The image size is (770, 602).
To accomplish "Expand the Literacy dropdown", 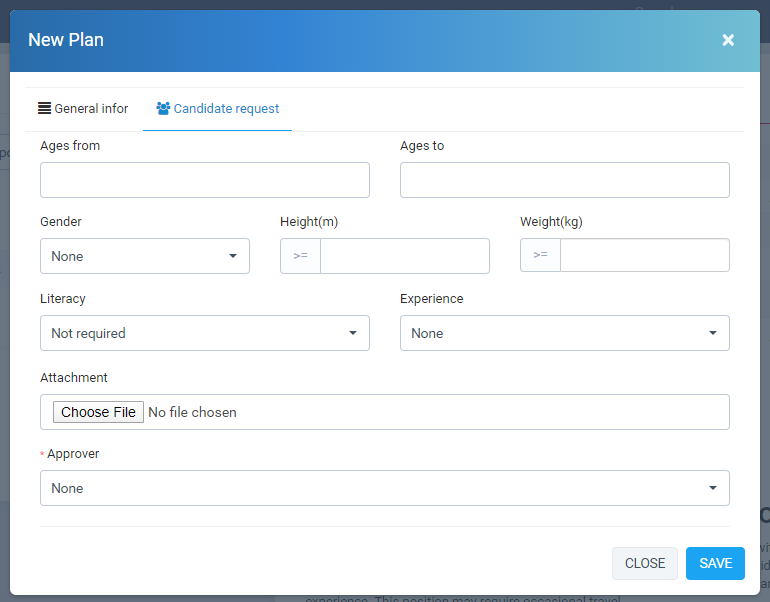I will click(205, 333).
